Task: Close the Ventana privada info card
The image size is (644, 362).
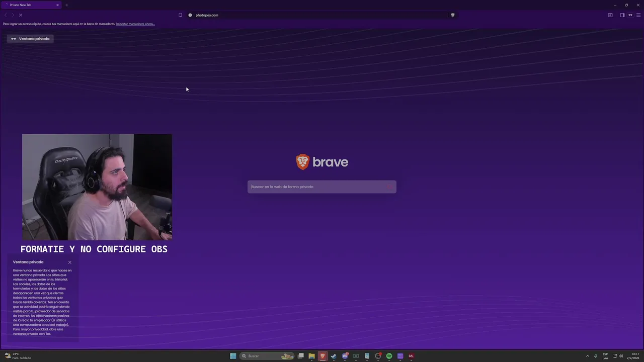Action: tap(70, 262)
